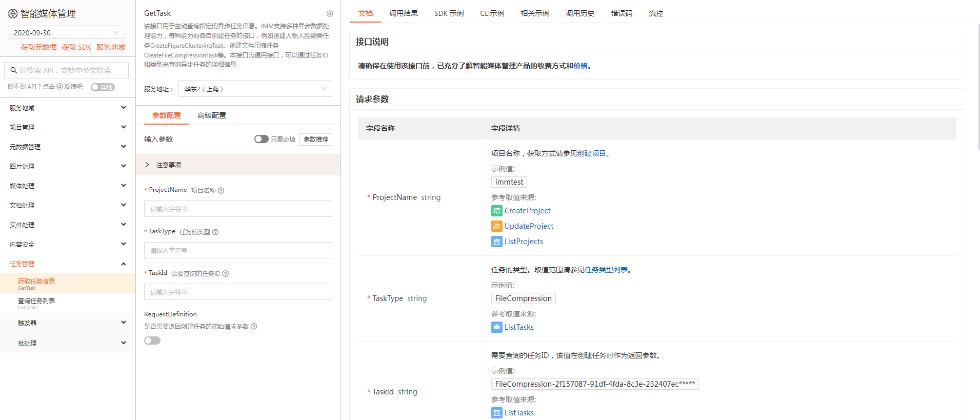Click the 查 icon in TaskType row
The image size is (980, 420).
pyautogui.click(x=497, y=327)
